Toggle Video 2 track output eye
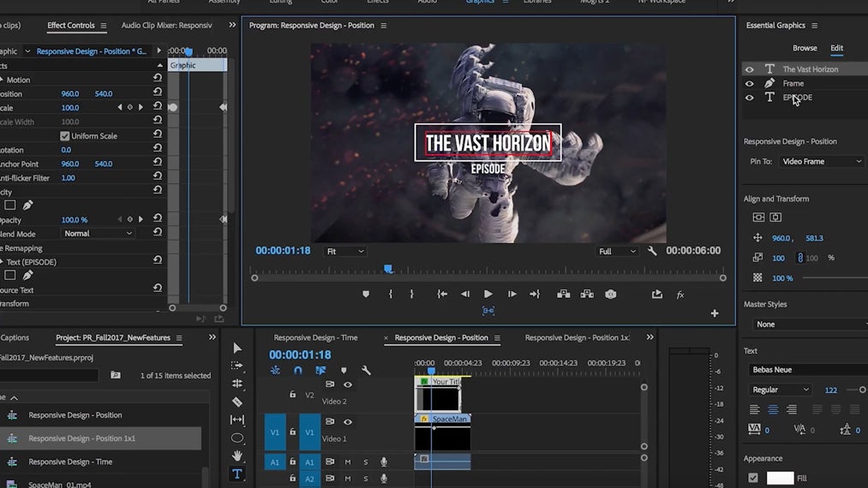 click(x=348, y=384)
